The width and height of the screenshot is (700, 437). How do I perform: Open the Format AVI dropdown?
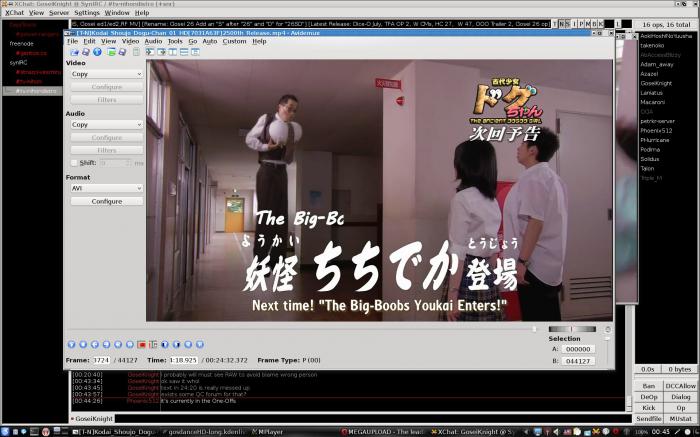point(107,188)
